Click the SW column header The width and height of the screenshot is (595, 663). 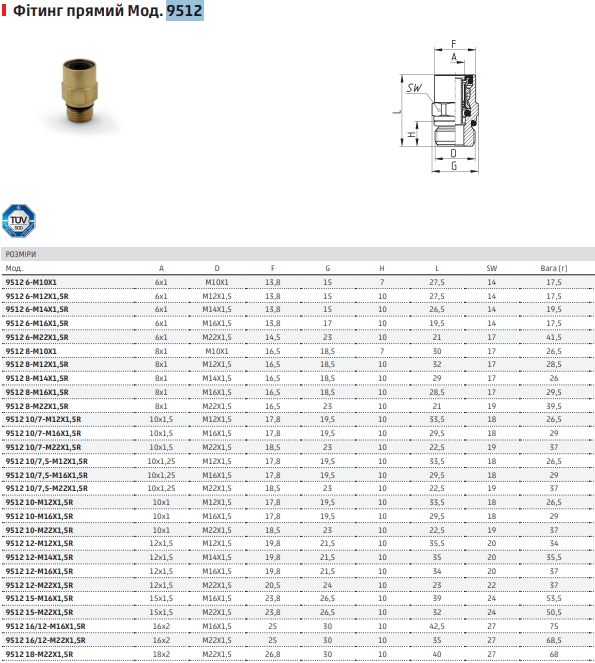[491, 268]
